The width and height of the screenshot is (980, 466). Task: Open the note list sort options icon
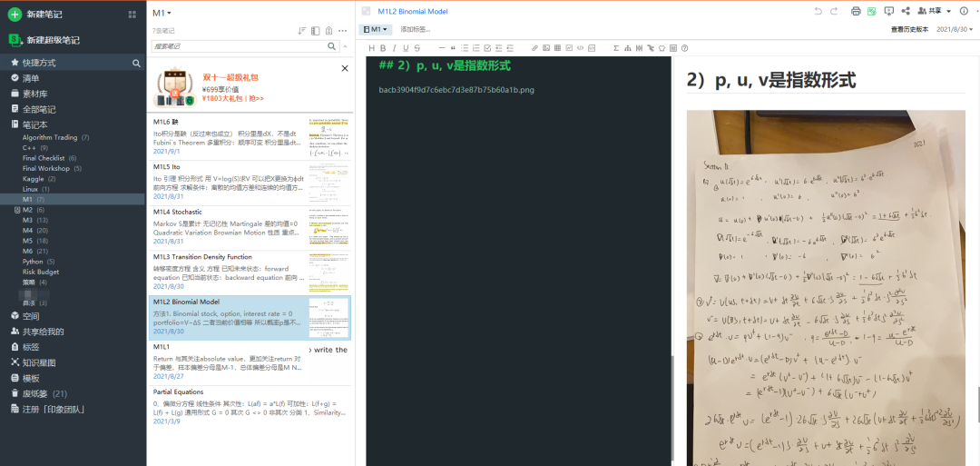pyautogui.click(x=302, y=31)
